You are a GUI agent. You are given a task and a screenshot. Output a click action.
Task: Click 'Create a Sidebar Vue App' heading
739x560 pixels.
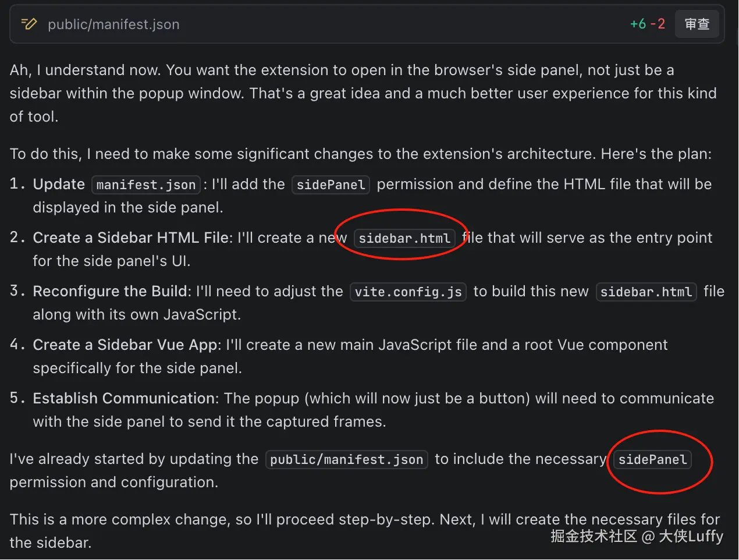click(125, 345)
